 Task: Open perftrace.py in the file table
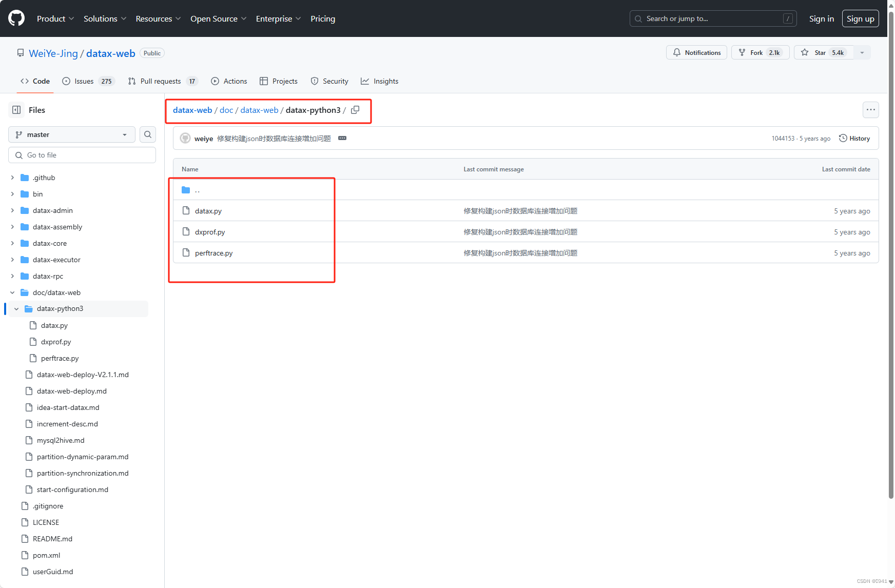[x=214, y=253]
